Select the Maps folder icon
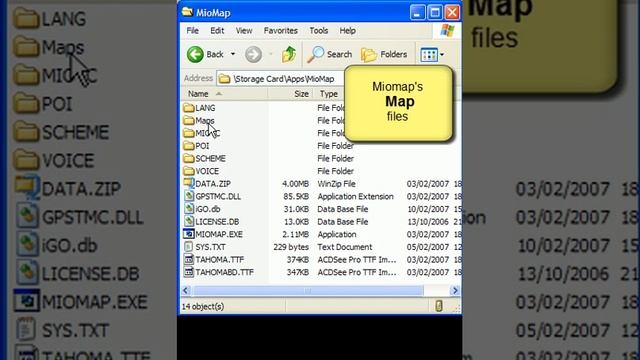The image size is (640, 360). (189, 120)
